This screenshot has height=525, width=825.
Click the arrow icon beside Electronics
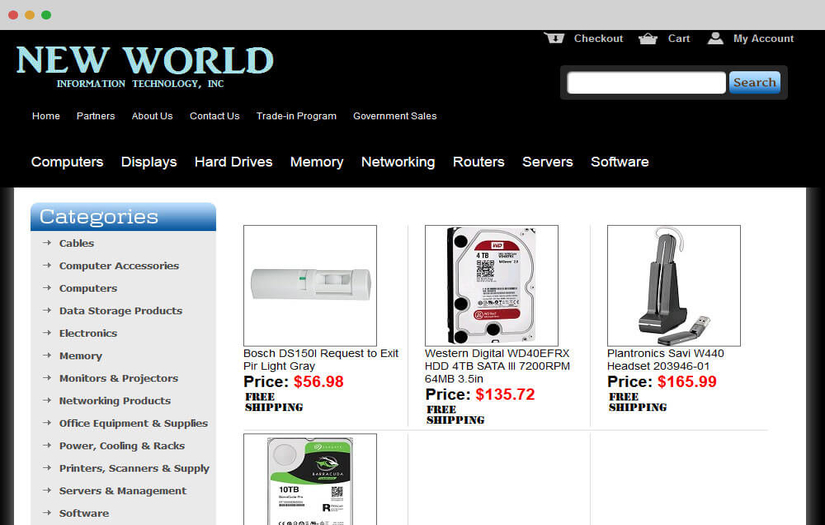47,333
